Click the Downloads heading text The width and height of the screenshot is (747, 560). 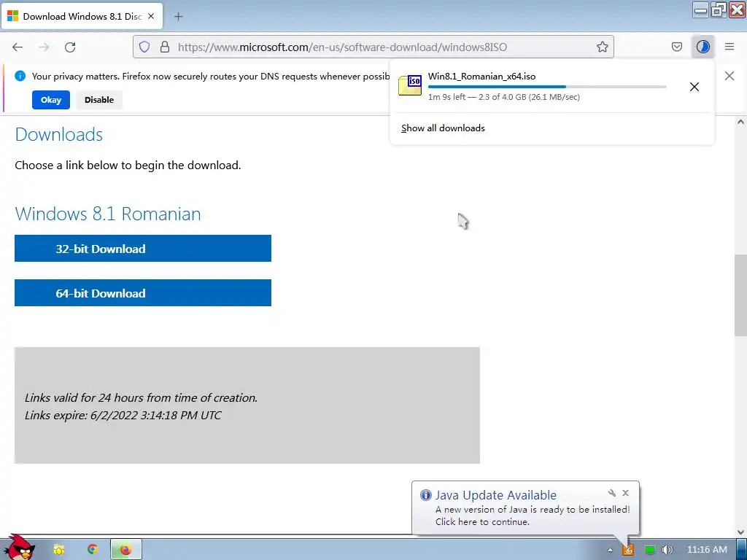tap(59, 135)
